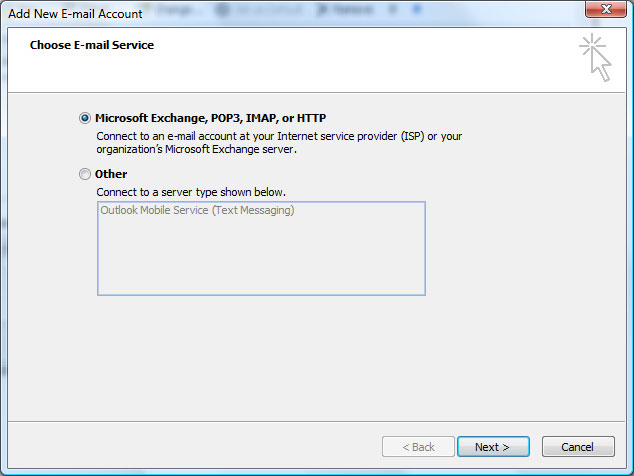Click the blurred globe icon behind the title bar

223,10
